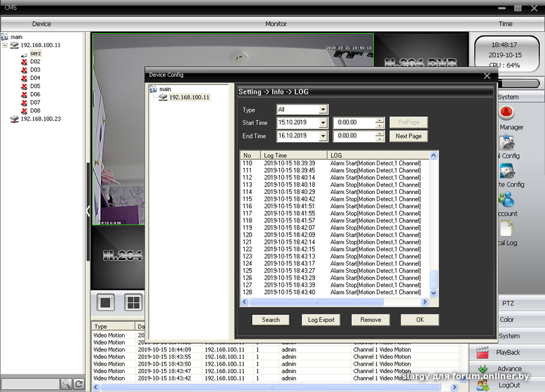This screenshot has height=392, width=545.
Task: Open the PTZ panel tab
Action: tap(508, 303)
